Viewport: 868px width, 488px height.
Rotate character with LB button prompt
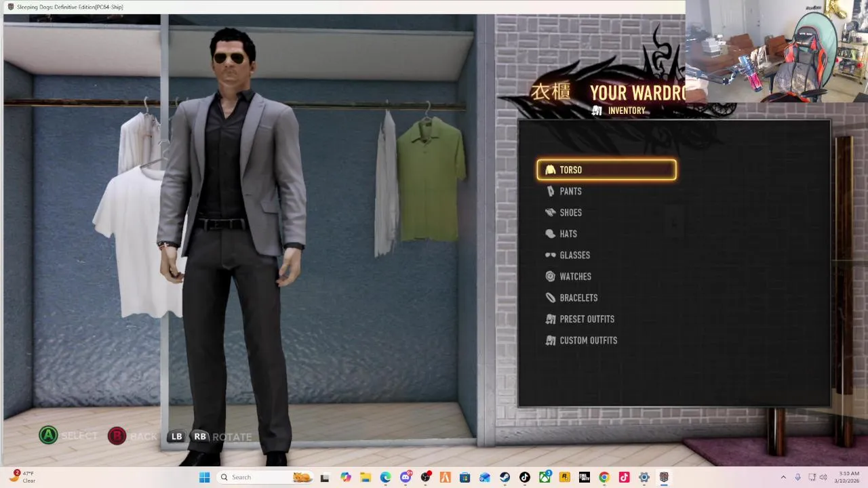[x=176, y=436]
